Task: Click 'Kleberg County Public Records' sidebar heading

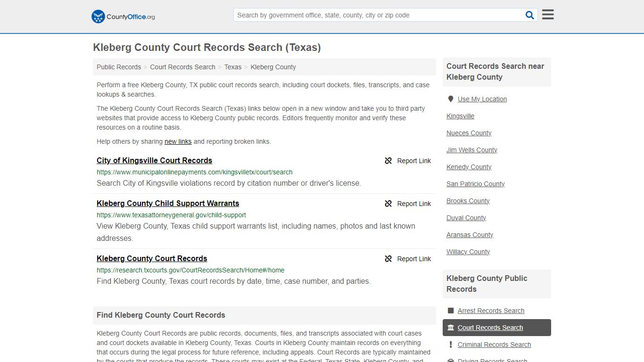Action: pyautogui.click(x=487, y=284)
